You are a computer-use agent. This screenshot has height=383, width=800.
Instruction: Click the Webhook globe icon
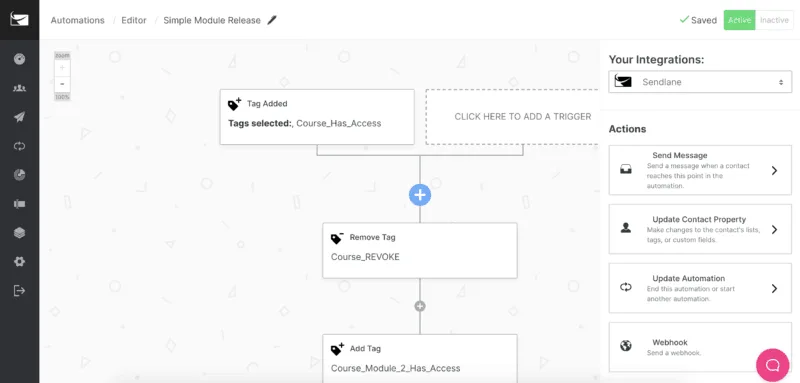pyautogui.click(x=626, y=346)
